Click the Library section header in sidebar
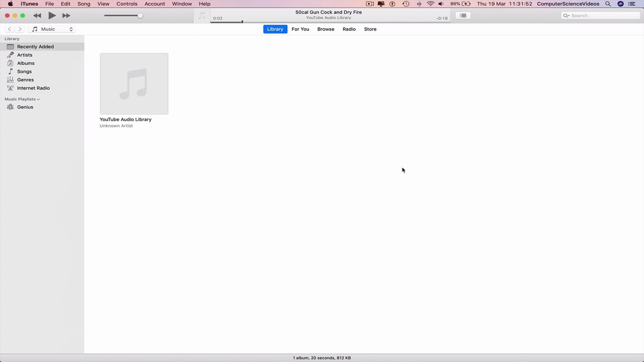 tap(12, 39)
